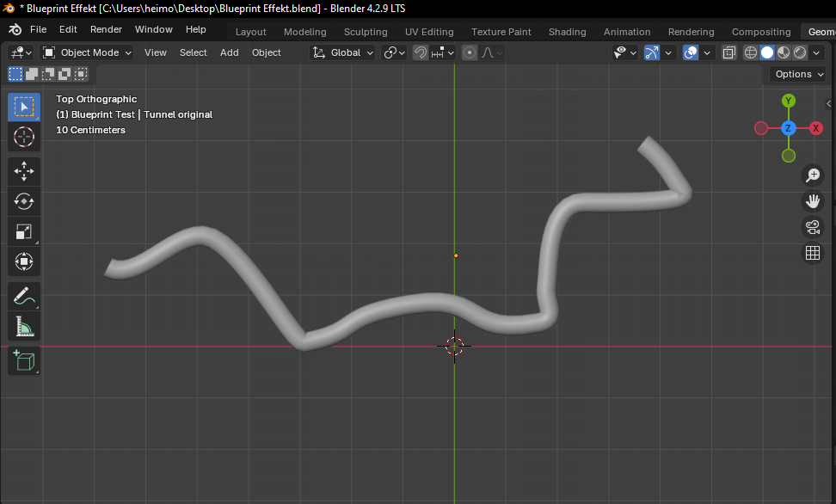
Task: Click the red X axis on gizmo
Action: pos(815,128)
